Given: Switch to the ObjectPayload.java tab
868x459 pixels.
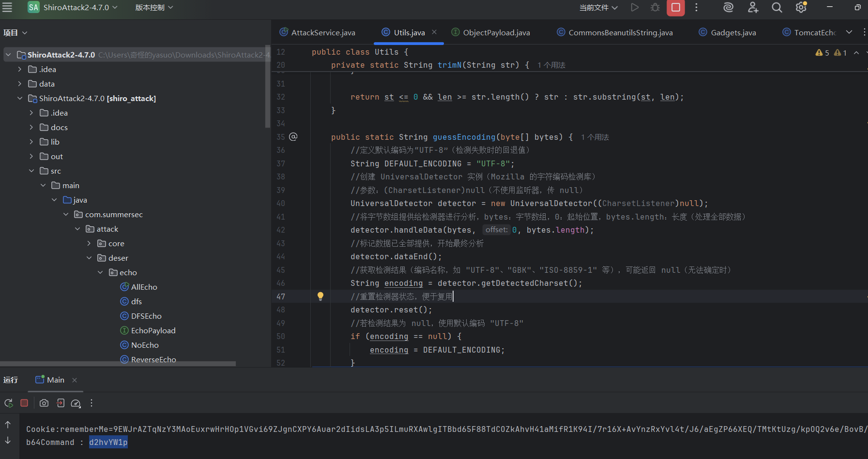Looking at the screenshot, I should [496, 32].
